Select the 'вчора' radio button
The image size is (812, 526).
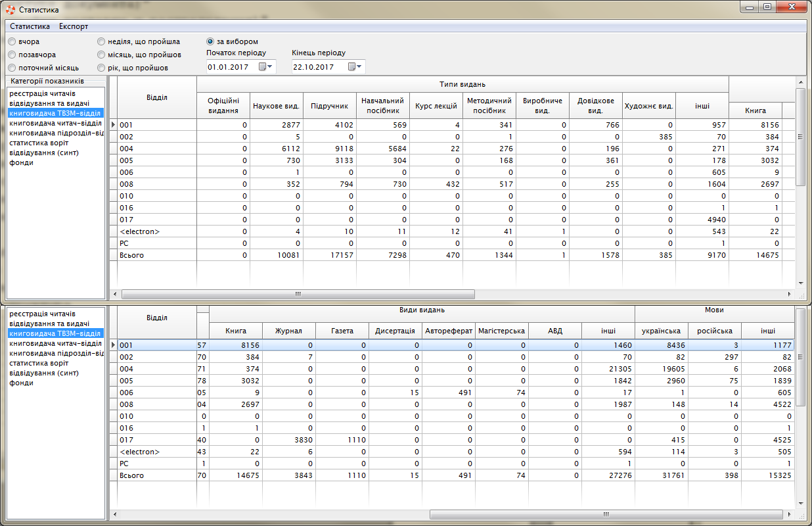point(12,41)
